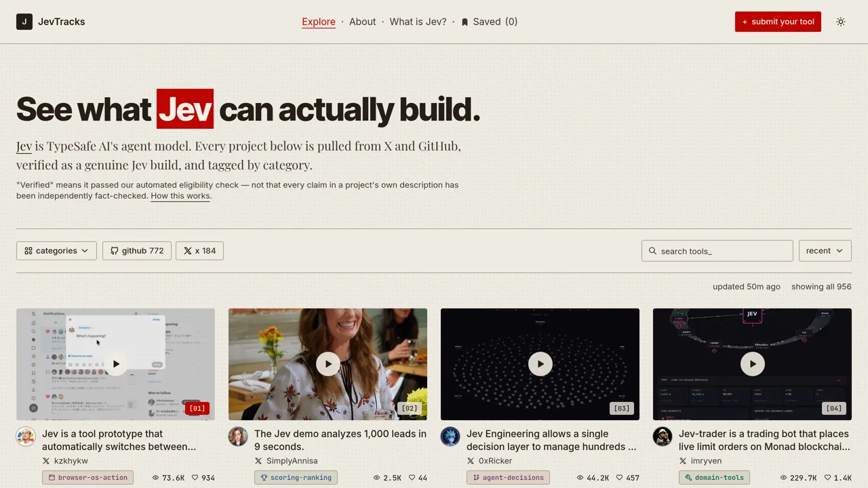This screenshot has width=868, height=488.
Task: Click the eye icon beside 73.6K views
Action: pyautogui.click(x=155, y=478)
